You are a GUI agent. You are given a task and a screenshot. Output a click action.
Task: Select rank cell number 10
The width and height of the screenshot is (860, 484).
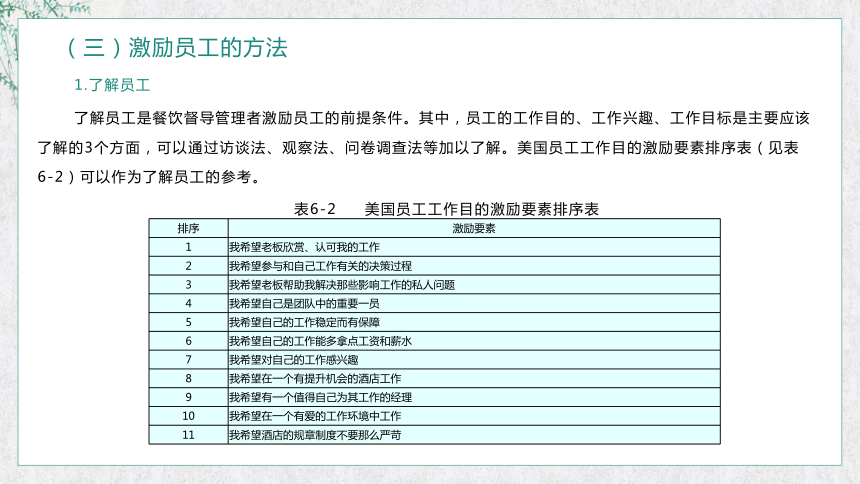click(188, 416)
